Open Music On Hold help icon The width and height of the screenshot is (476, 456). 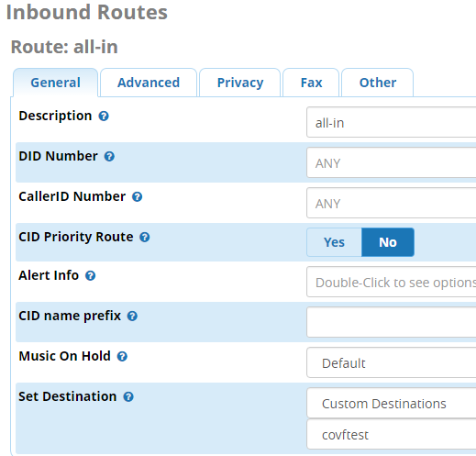tap(122, 357)
